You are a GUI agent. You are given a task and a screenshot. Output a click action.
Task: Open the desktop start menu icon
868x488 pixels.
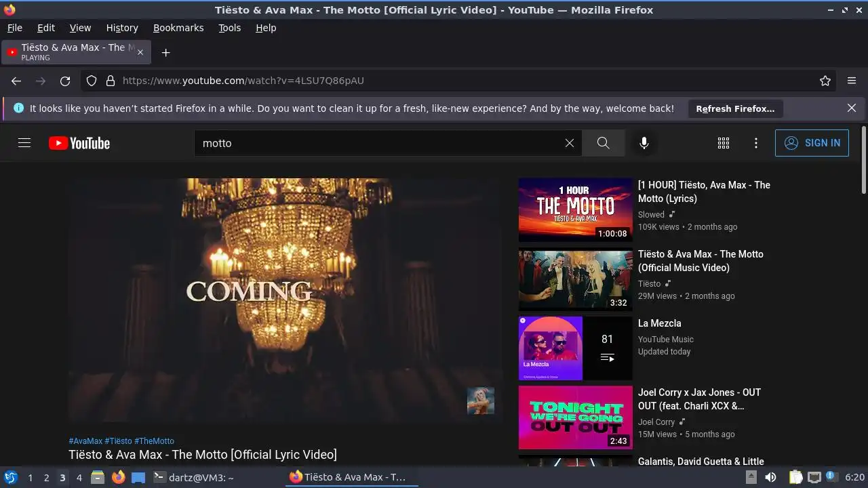click(x=10, y=477)
